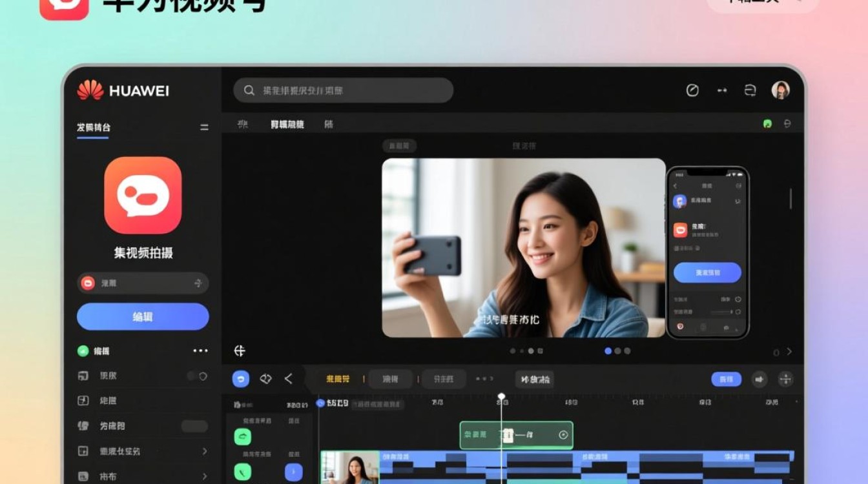The image size is (868, 484).
Task: Click the two-dot icon in top bar
Action: 722,90
